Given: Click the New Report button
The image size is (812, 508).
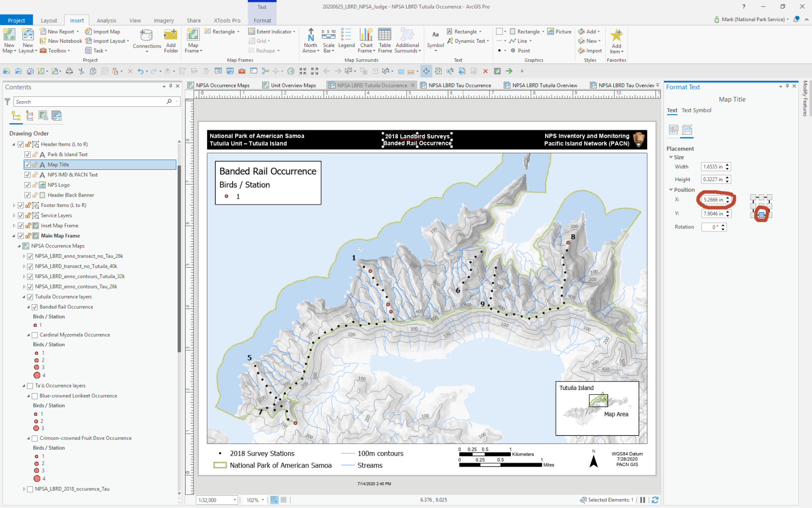Looking at the screenshot, I should pyautogui.click(x=60, y=32).
